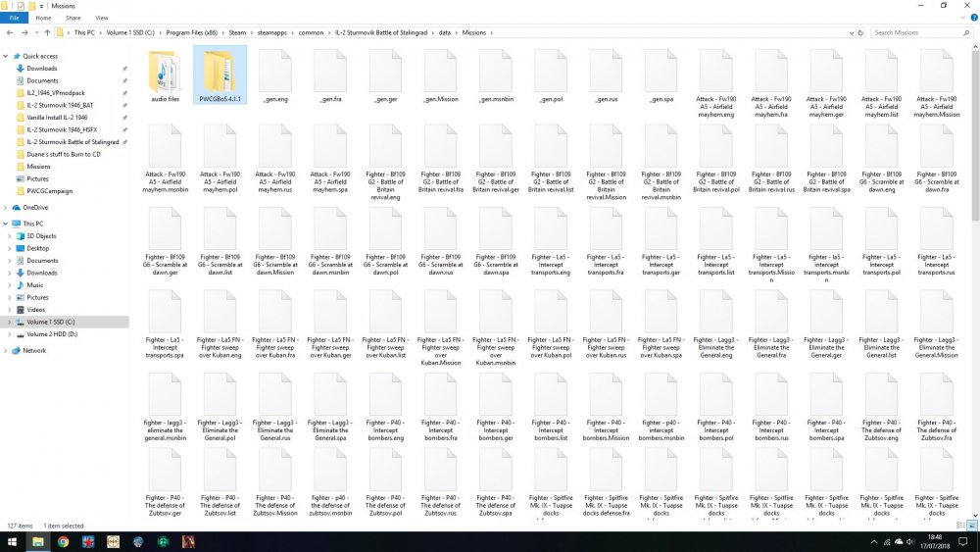Select Fighter P40 The defense of Zubtsov.ger
This screenshot has width=980, height=552.
(165, 484)
